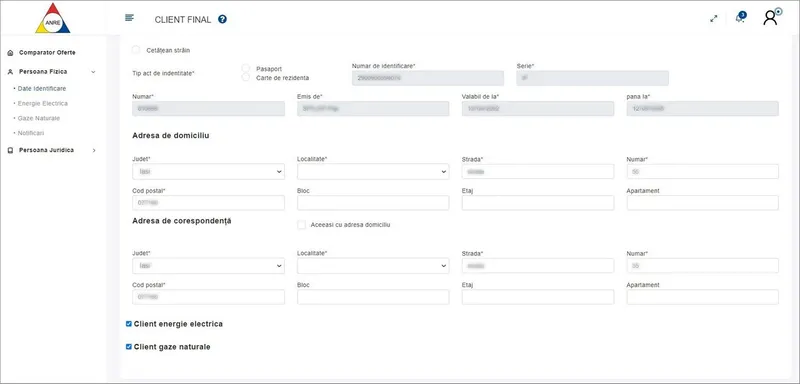Open the user profile icon
The height and width of the screenshot is (384, 800).
tap(771, 17)
